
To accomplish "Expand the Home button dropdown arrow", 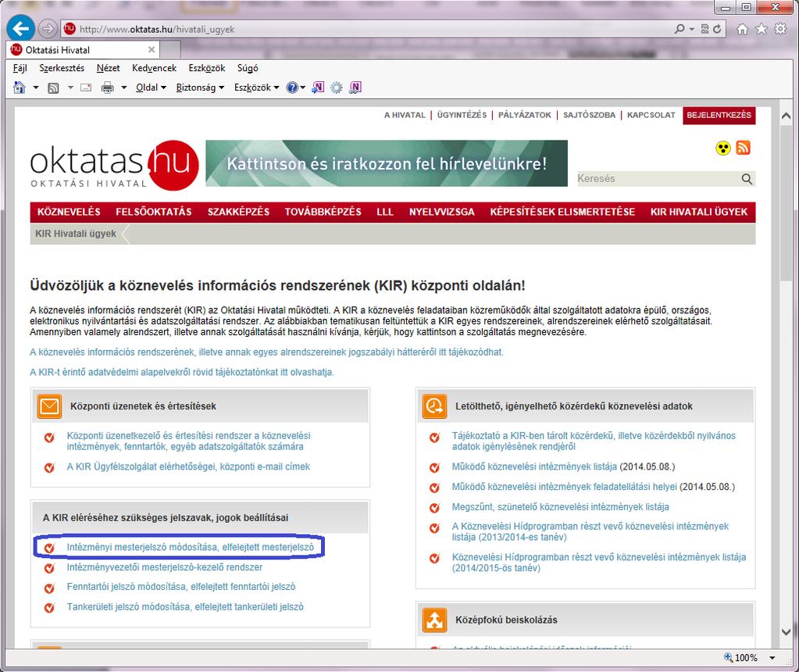I will 36,88.
